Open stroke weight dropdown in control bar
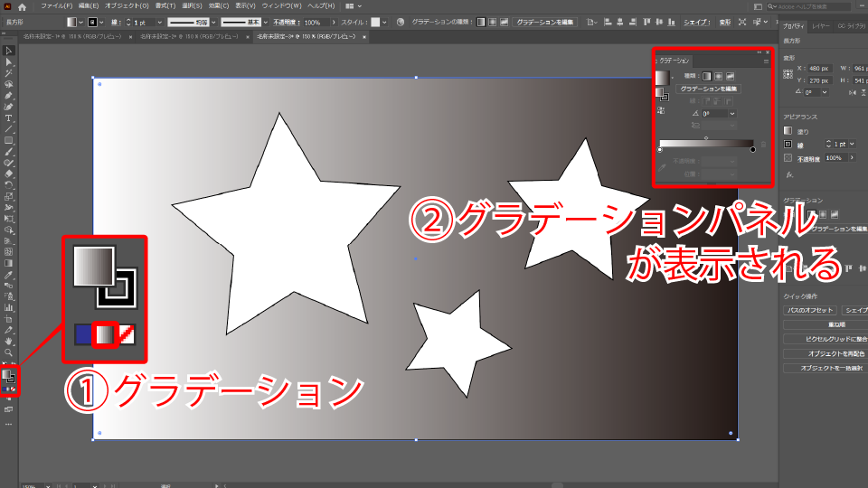This screenshot has height=488, width=868. coord(159,22)
